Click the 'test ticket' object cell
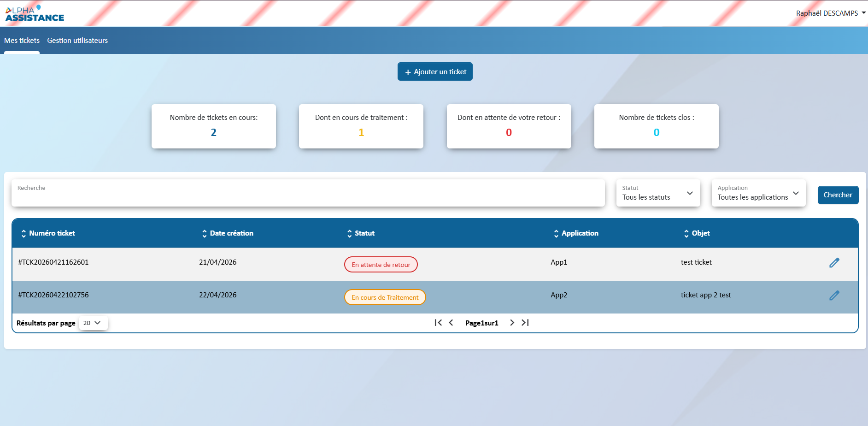Screen dimensions: 868x426 [696, 262]
